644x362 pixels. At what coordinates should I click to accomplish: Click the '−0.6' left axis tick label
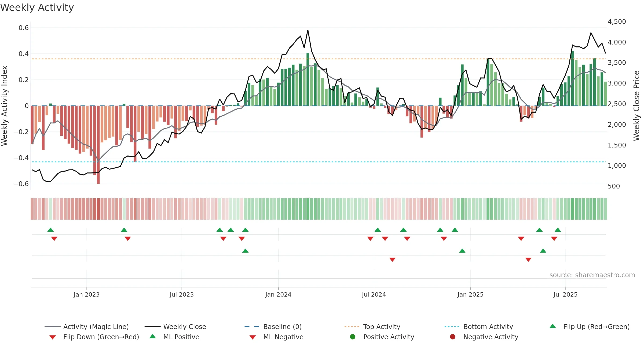21,184
